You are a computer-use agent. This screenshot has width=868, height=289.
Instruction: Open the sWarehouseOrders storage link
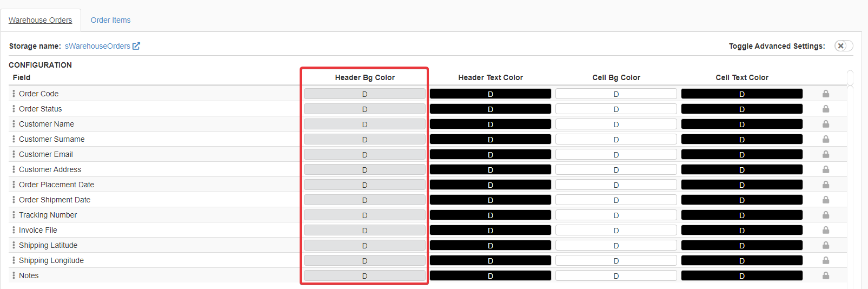coord(97,46)
